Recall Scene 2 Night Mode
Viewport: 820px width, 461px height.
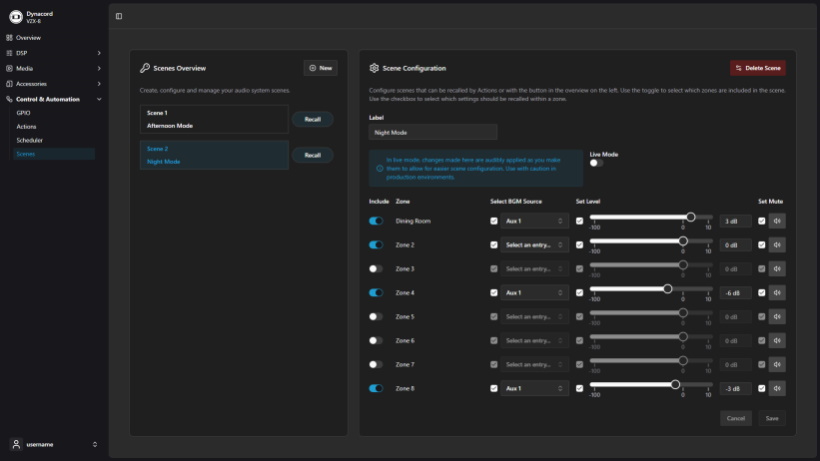[x=312, y=155]
